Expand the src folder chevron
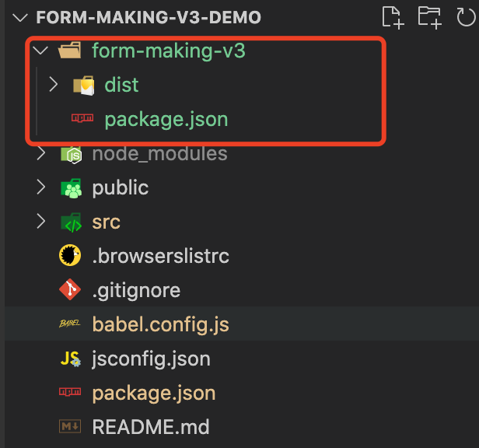 click(x=41, y=222)
